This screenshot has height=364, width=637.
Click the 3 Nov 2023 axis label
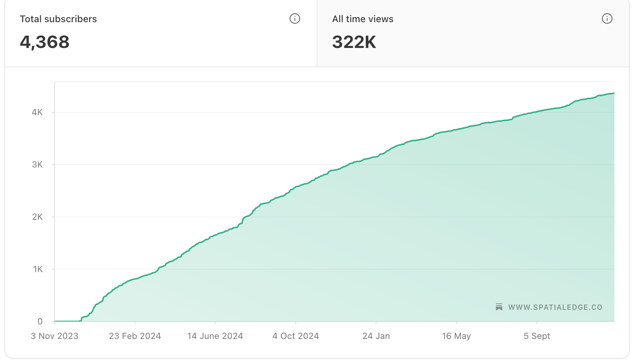point(55,336)
